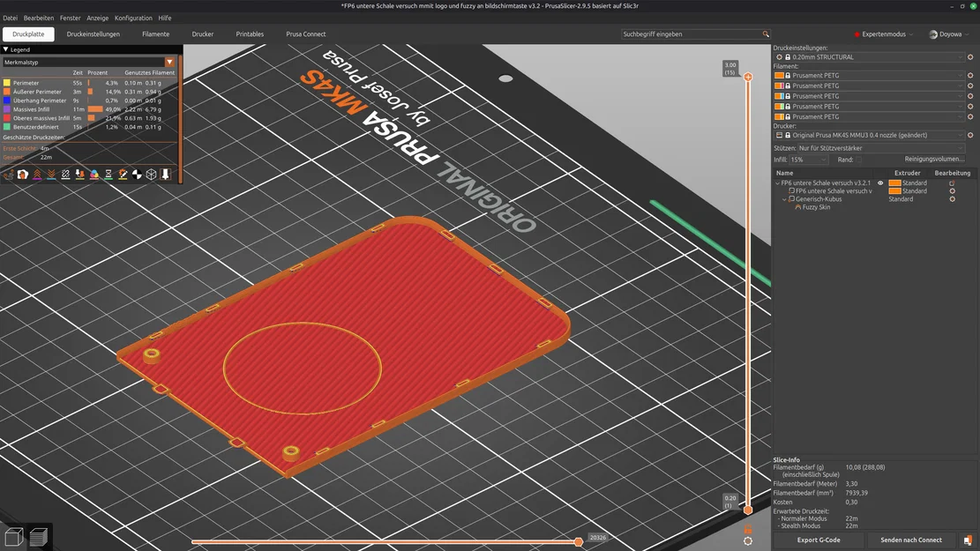Open vertical layer slider settings cog
The width and height of the screenshot is (980, 551).
point(748,541)
